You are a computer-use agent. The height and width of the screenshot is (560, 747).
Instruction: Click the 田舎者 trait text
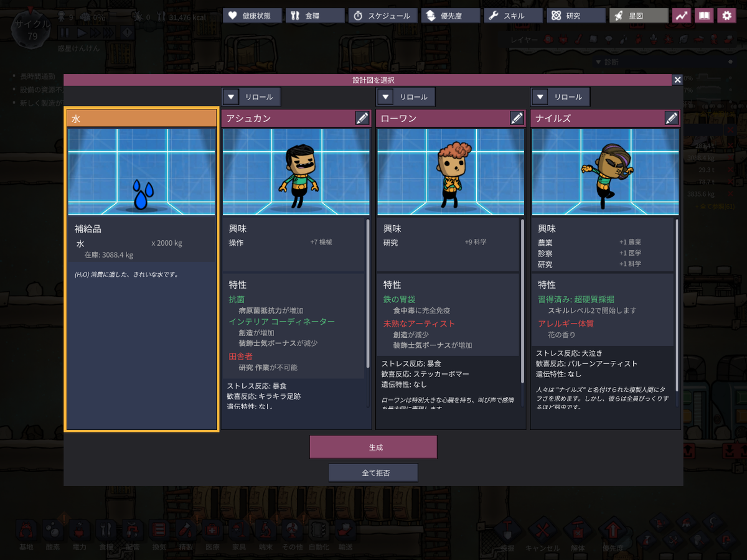(x=240, y=357)
